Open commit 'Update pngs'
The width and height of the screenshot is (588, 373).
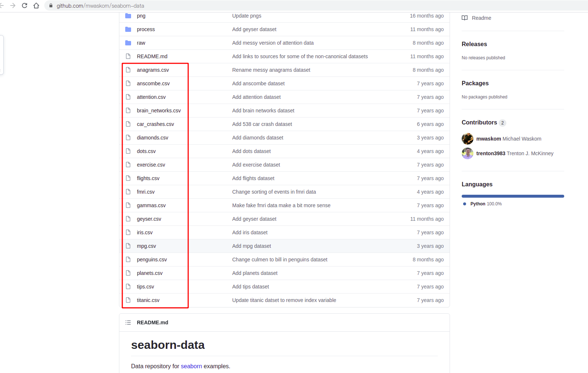[x=246, y=16]
